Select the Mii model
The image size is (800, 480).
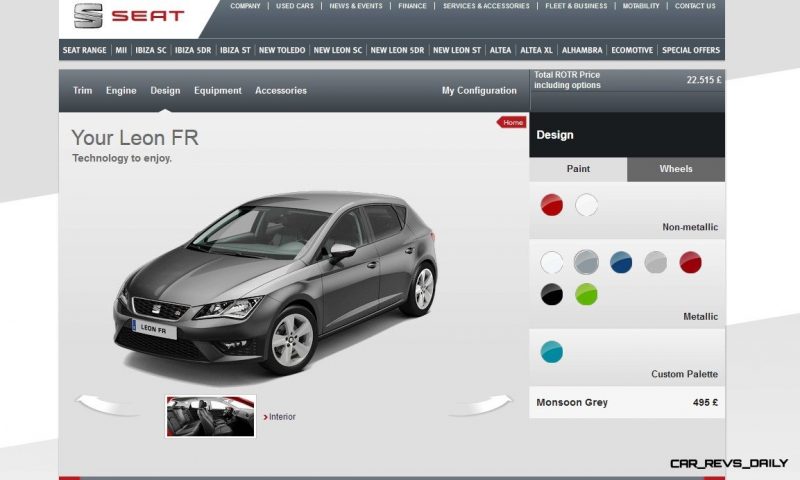click(x=121, y=50)
